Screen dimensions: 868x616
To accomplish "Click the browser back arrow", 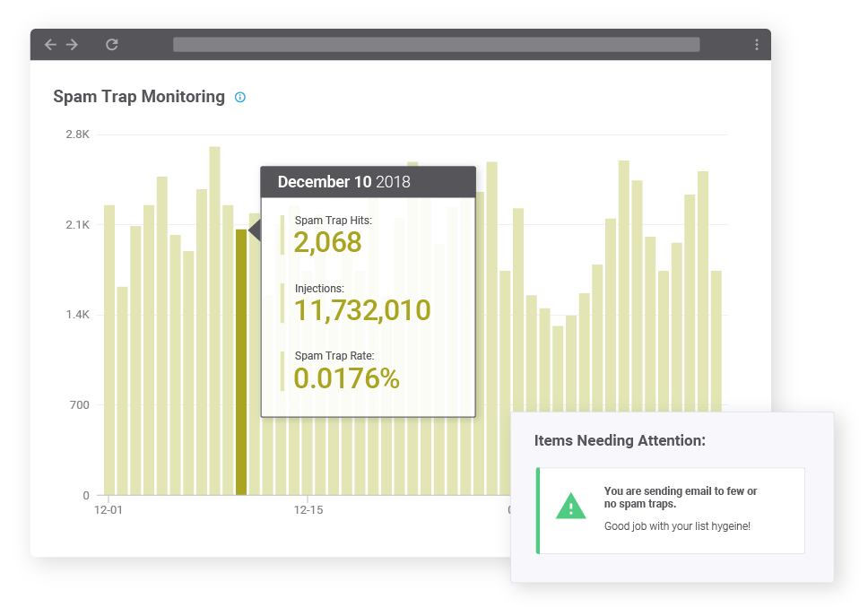I will click(x=50, y=45).
